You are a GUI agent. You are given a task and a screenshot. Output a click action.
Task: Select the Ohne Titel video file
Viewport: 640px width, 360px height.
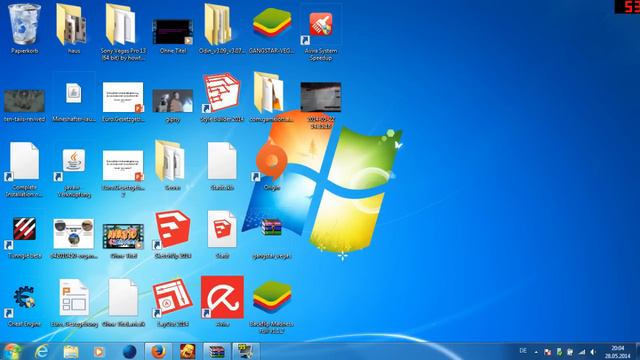click(173, 36)
